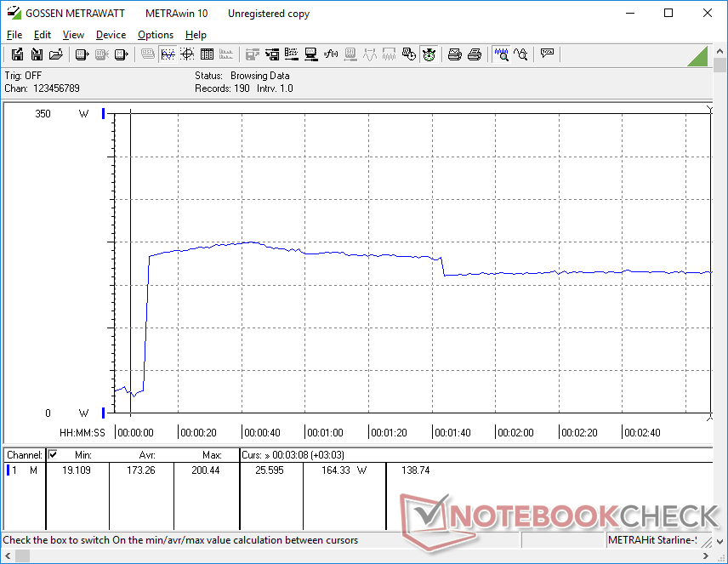Viewport: 728px width, 564px height.
Task: Click the blue channel marker beside 350 W
Action: (104, 113)
